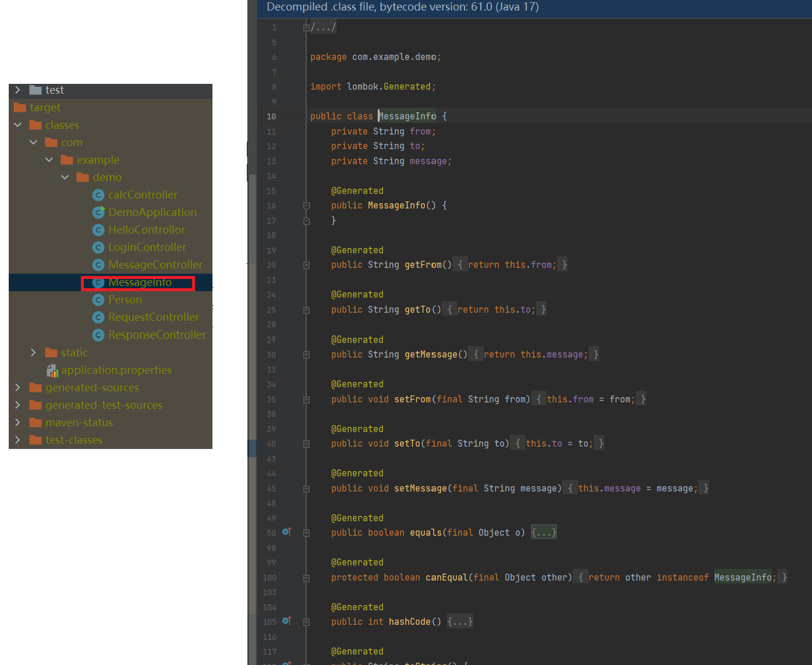
Task: Toggle fold marker for setMessage method
Action: (306, 489)
